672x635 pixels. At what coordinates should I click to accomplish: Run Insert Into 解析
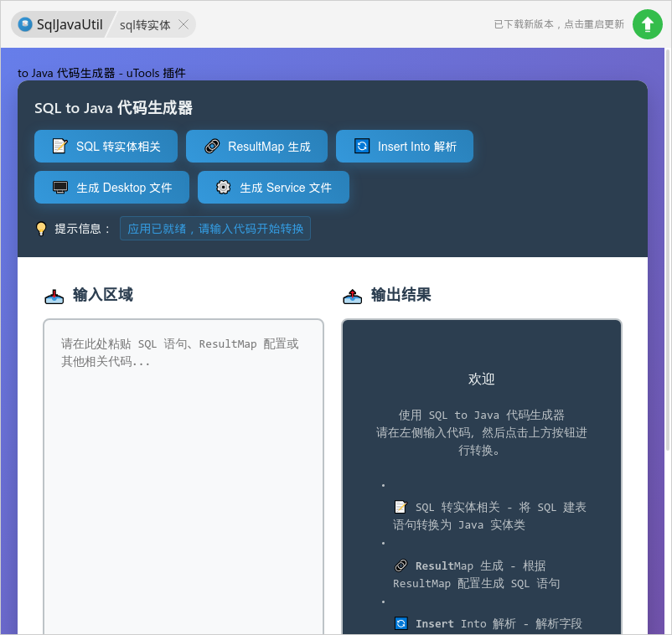405,147
